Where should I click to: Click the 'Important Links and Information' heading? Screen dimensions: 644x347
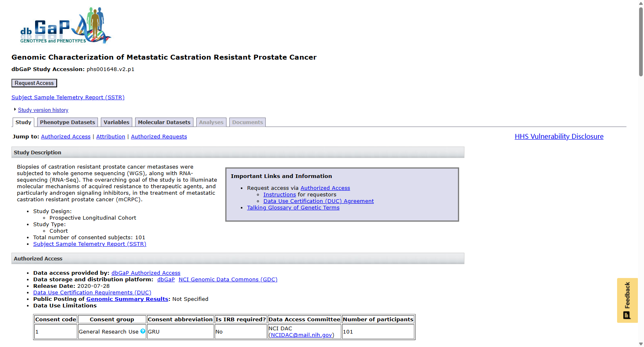281,176
